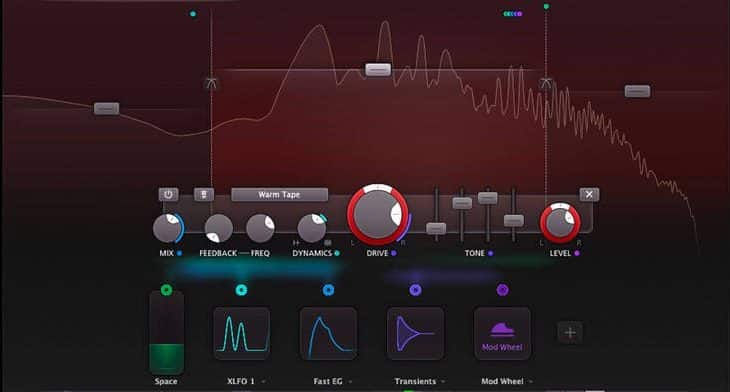Click the large red Drive knob

point(378,215)
